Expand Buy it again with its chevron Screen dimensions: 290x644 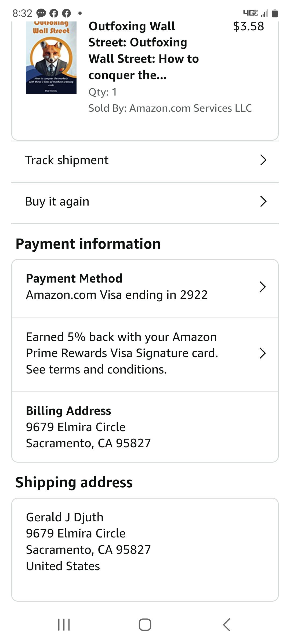click(263, 202)
